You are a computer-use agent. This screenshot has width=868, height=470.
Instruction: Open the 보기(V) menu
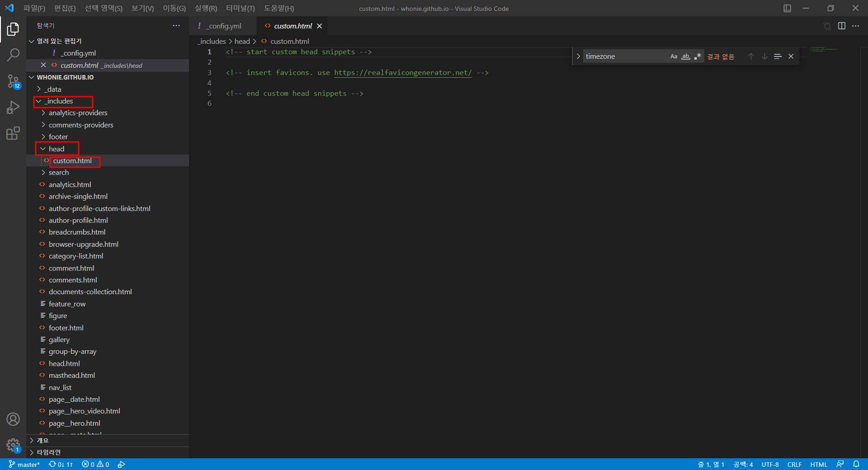(x=143, y=8)
